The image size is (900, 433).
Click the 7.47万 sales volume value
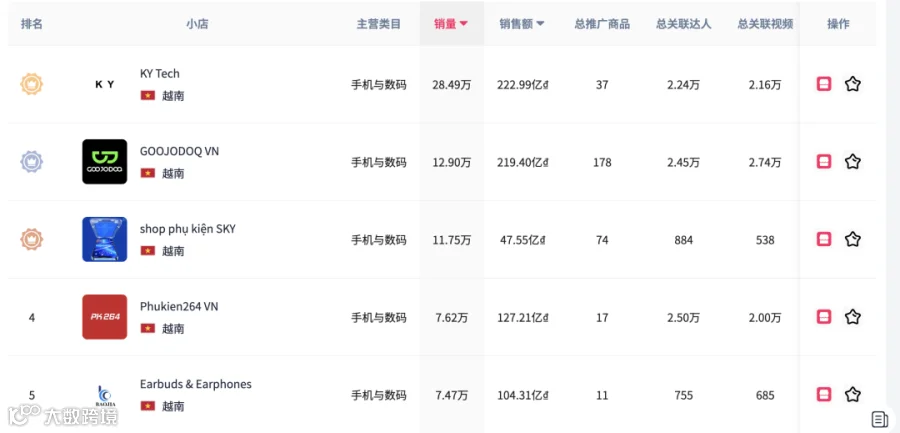click(x=452, y=395)
